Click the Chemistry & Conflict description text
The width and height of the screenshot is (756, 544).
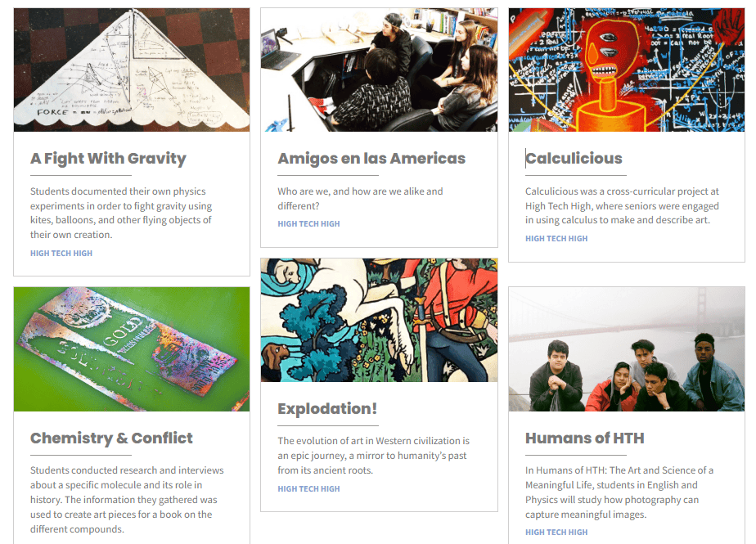tap(127, 500)
